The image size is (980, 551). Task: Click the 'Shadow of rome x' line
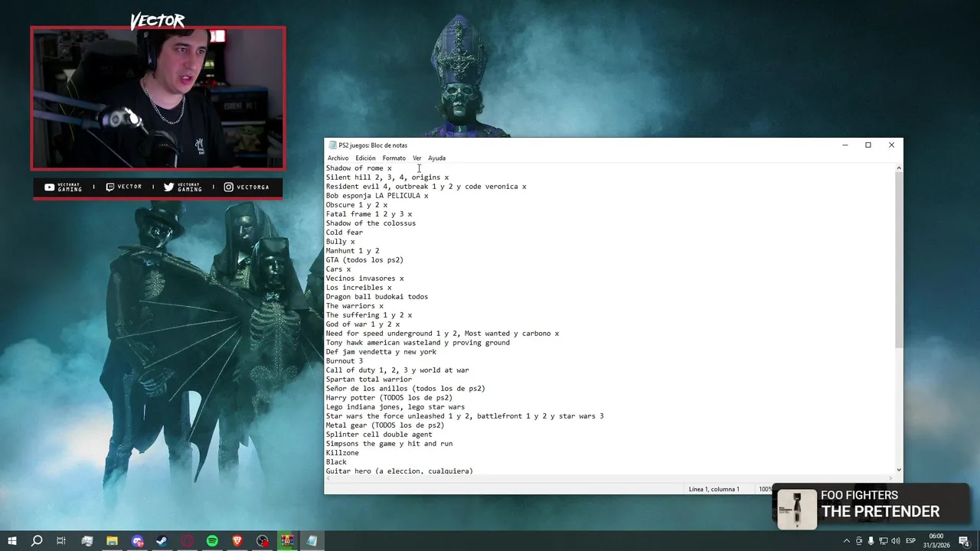coord(358,168)
